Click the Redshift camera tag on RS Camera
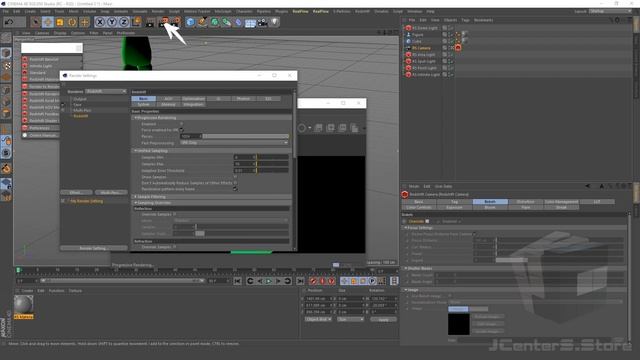 [x=458, y=48]
